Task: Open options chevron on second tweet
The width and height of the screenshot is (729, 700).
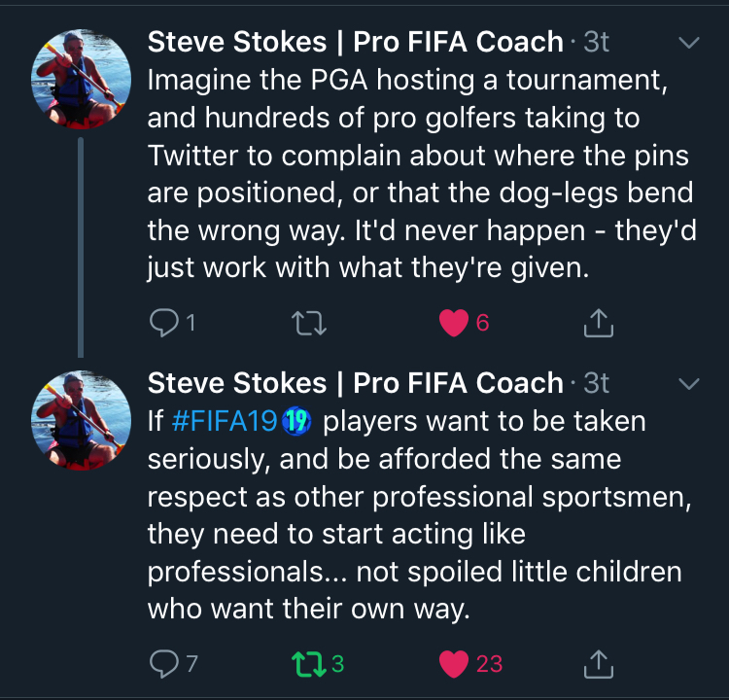Action: (x=688, y=384)
